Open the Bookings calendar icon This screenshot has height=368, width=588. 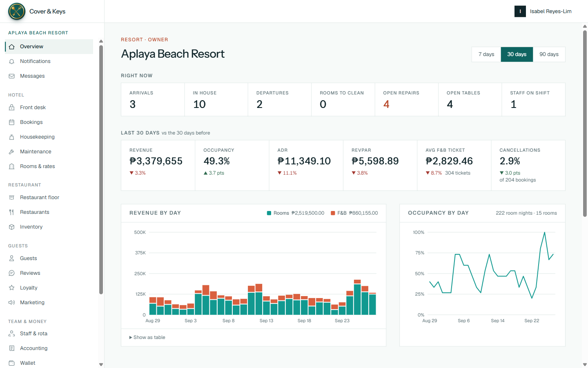12,122
